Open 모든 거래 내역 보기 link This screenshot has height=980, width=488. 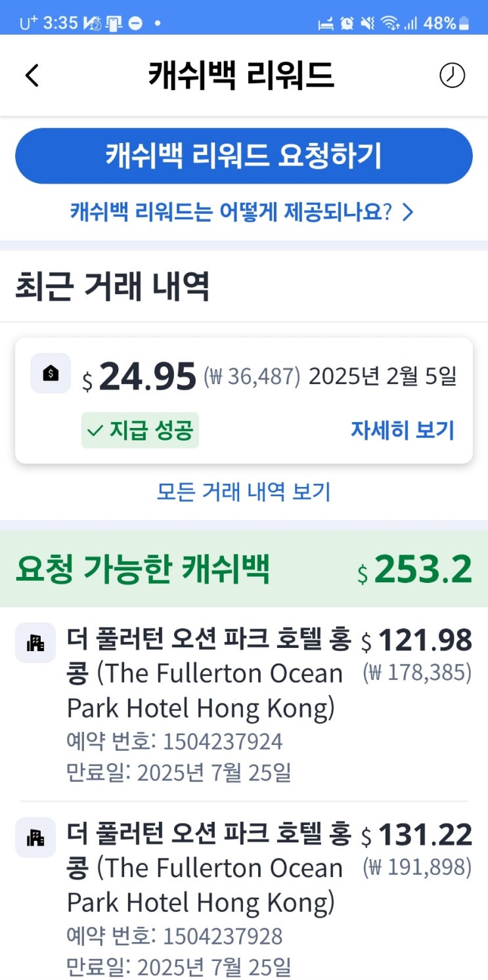pos(244,491)
